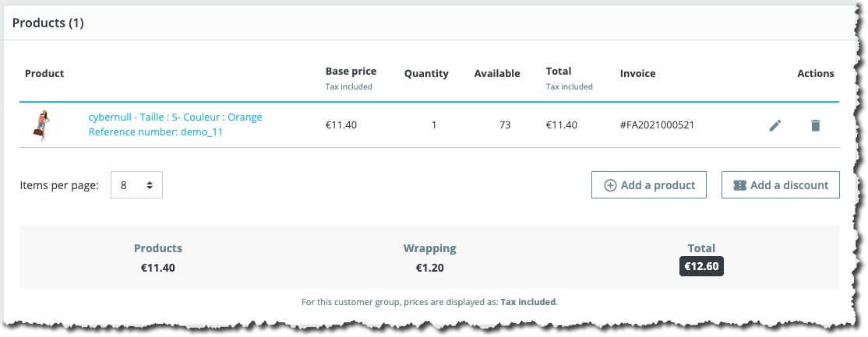Open the cybernull - Taille : S product link
868x337 pixels.
(175, 118)
